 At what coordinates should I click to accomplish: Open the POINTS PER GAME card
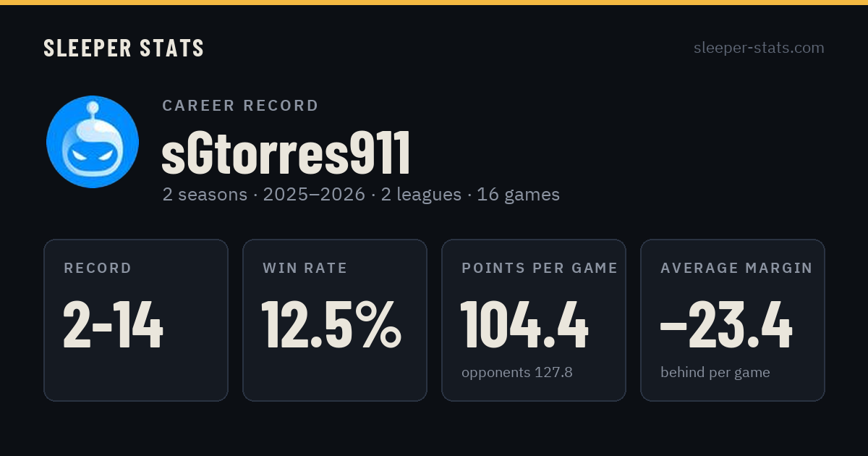pos(534,320)
